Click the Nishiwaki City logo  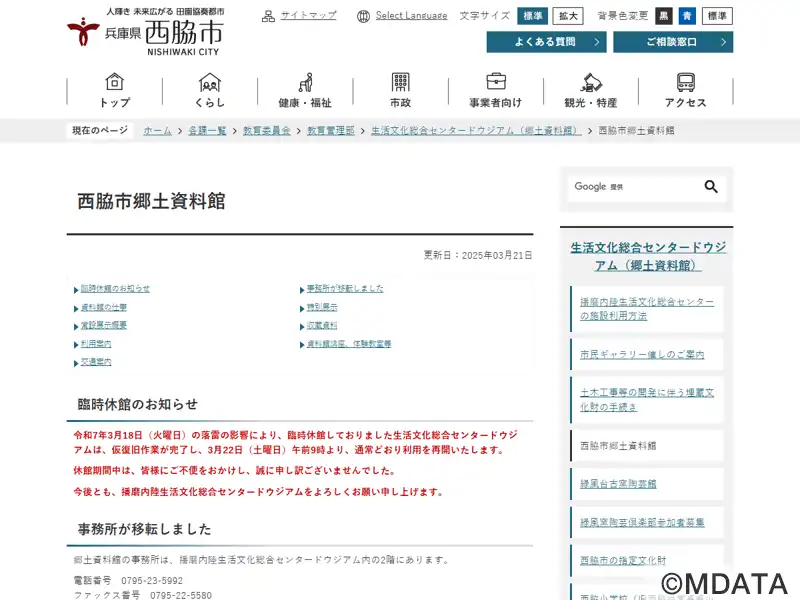pos(145,32)
